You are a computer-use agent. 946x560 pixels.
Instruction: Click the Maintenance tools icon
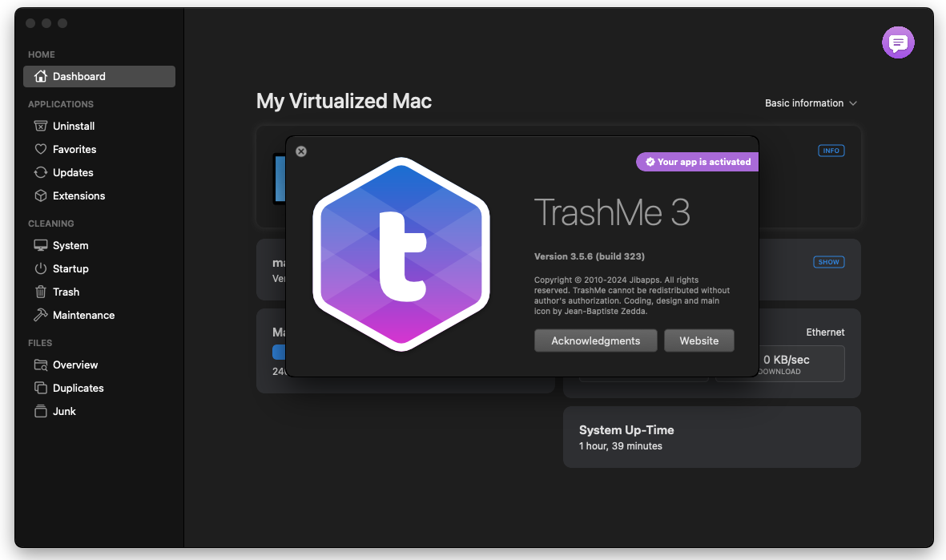(x=40, y=316)
